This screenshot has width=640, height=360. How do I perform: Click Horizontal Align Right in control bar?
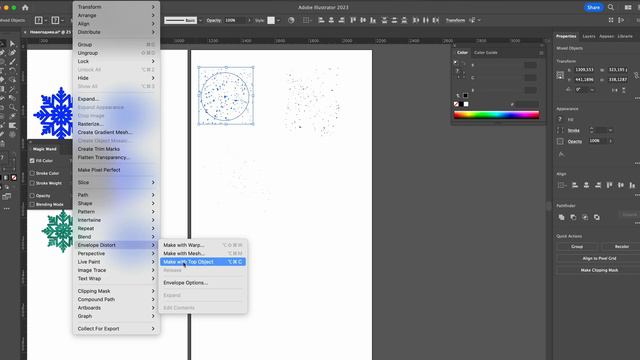341,20
